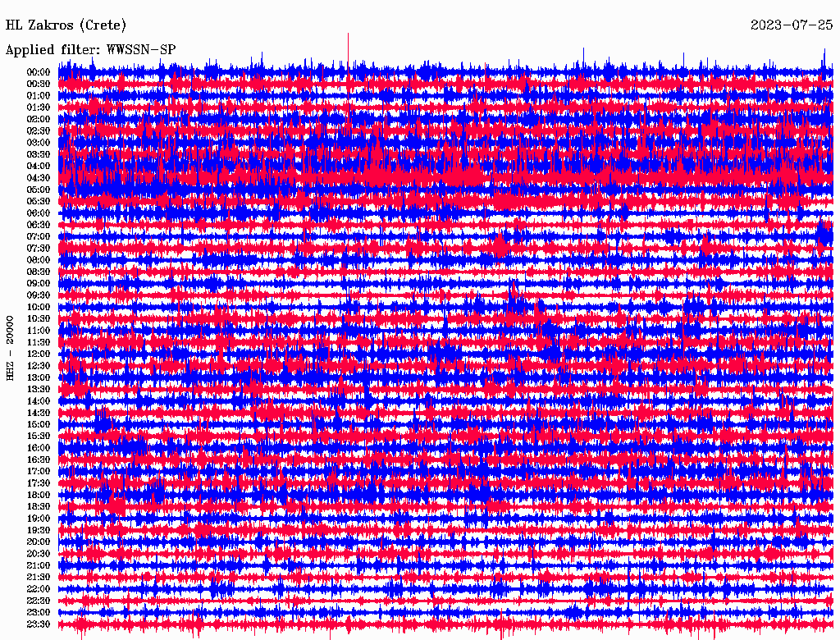Image resolution: width=840 pixels, height=640 pixels.
Task: Select the 19:30 time label
Action: click(x=39, y=530)
